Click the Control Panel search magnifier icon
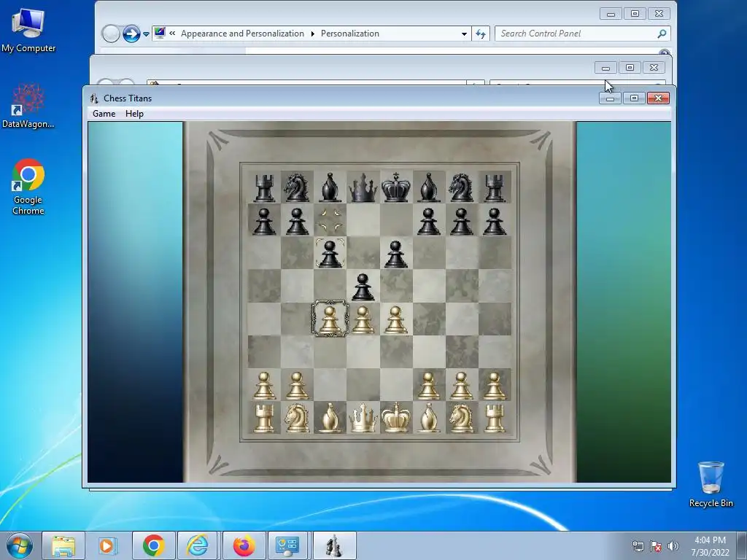The image size is (747, 560). 662,34
